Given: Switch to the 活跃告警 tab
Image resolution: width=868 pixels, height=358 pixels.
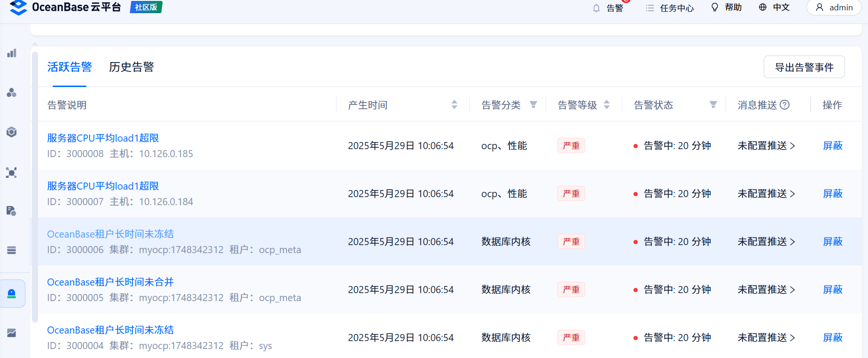Looking at the screenshot, I should (x=70, y=67).
